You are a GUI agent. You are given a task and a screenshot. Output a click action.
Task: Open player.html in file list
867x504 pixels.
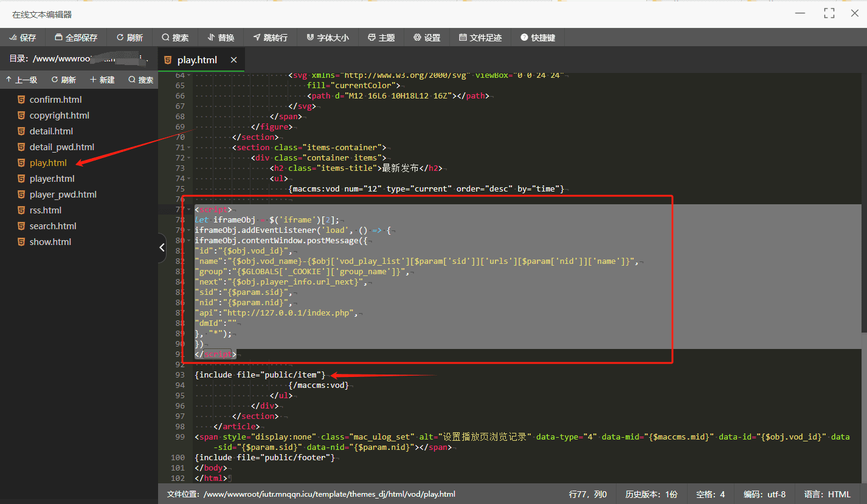[52, 179]
